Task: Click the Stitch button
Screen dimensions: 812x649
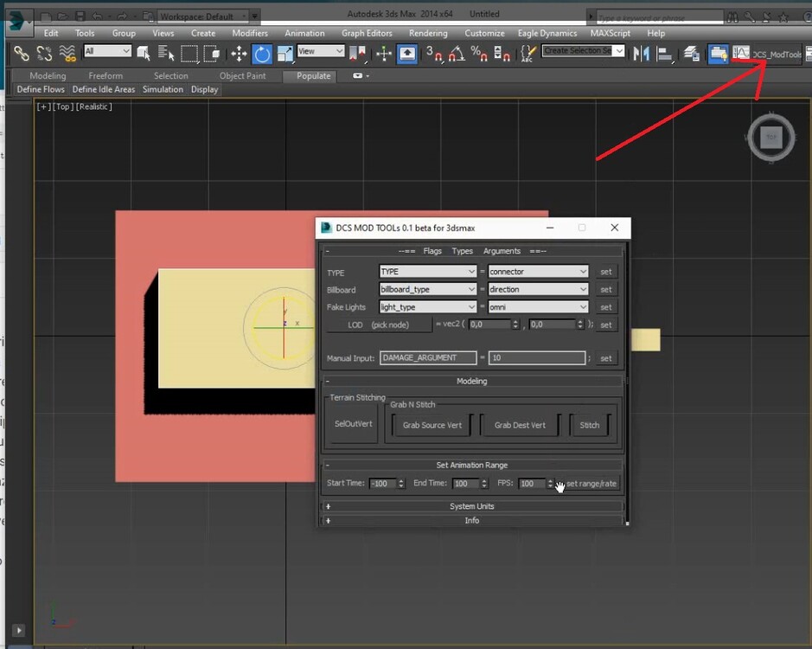Action: coord(590,425)
